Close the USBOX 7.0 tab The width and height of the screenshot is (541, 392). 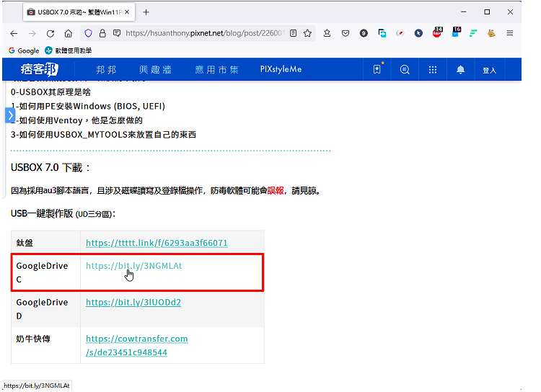[x=127, y=12]
